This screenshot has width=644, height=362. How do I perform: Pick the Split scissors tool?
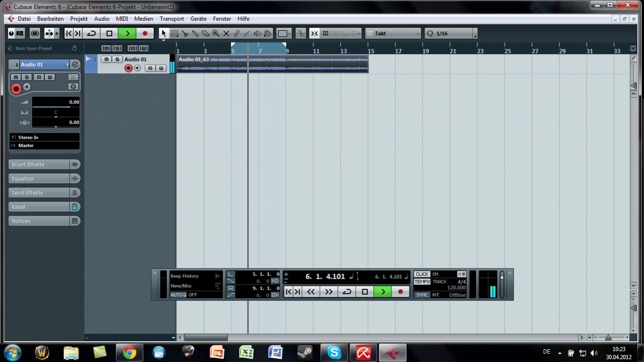click(184, 34)
